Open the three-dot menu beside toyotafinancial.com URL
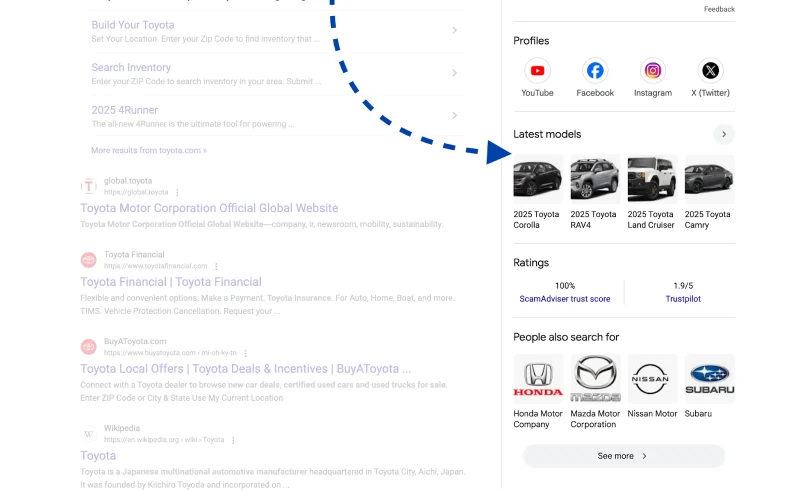800x491 pixels. [x=216, y=266]
